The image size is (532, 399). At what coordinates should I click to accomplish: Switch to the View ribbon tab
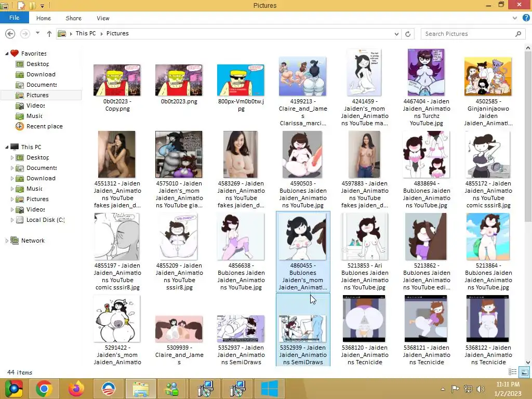coord(103,18)
